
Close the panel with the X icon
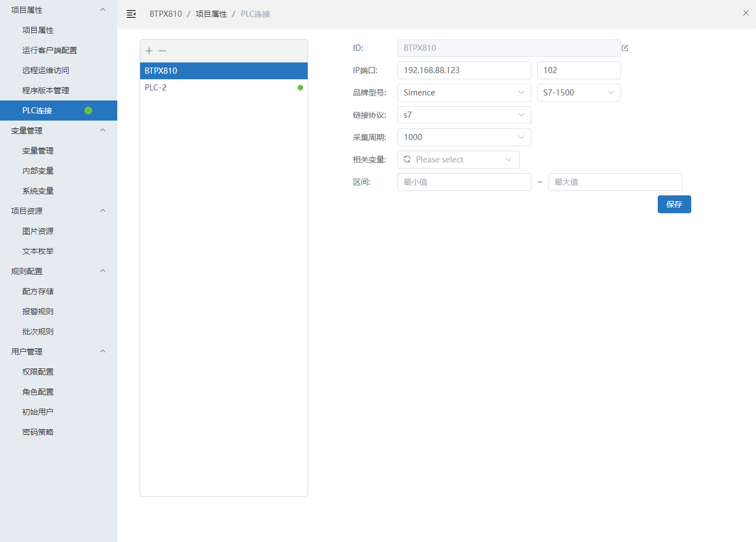tap(745, 13)
